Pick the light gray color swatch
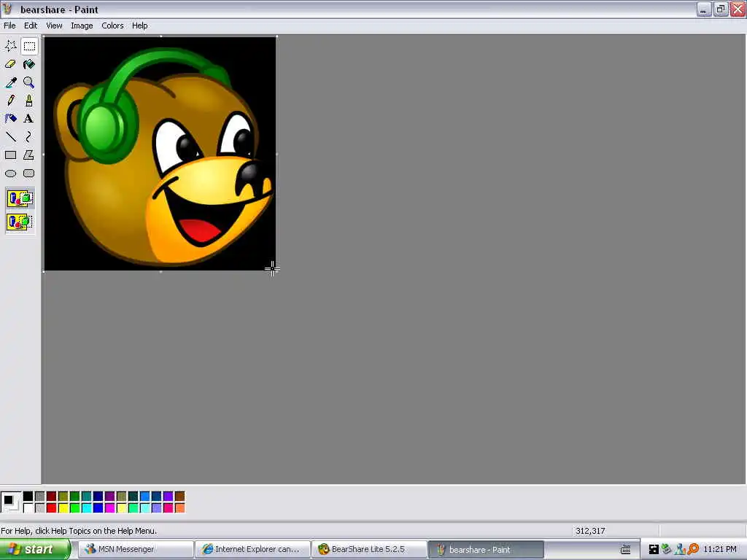 click(39, 508)
